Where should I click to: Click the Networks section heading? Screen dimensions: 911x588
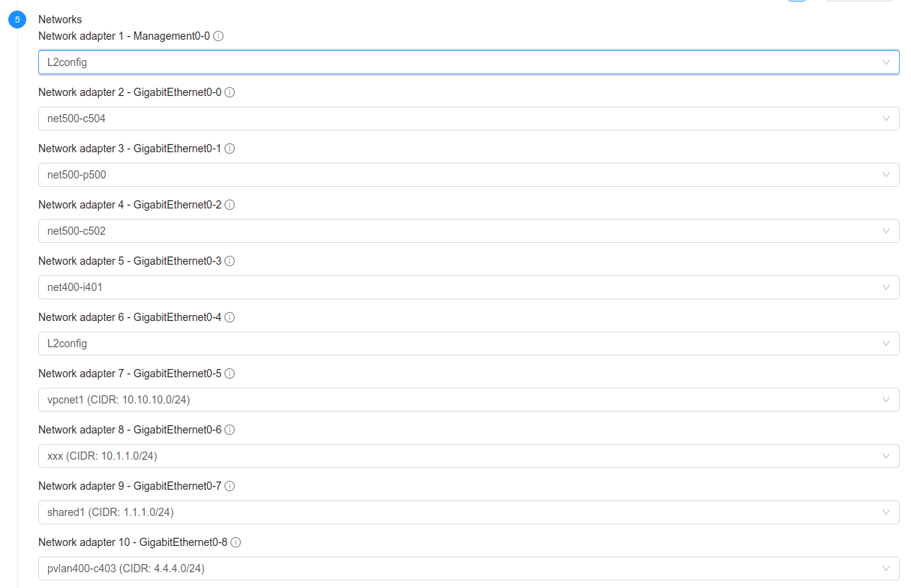[x=60, y=19]
